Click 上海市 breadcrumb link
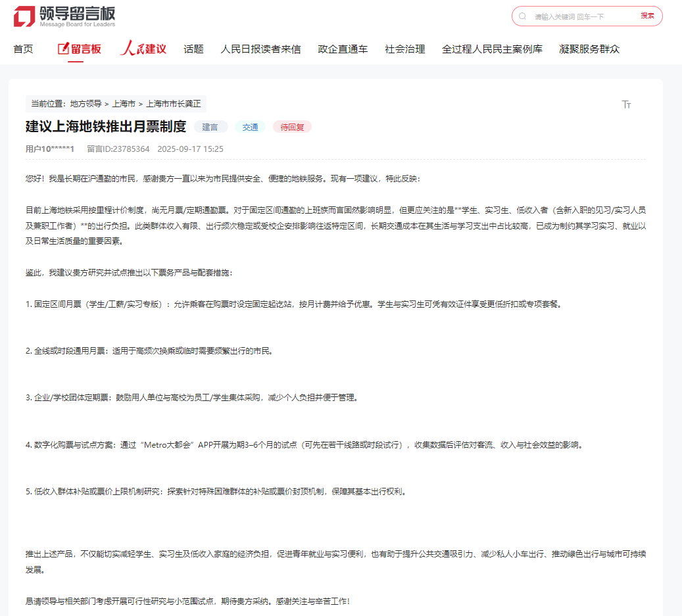 124,103
